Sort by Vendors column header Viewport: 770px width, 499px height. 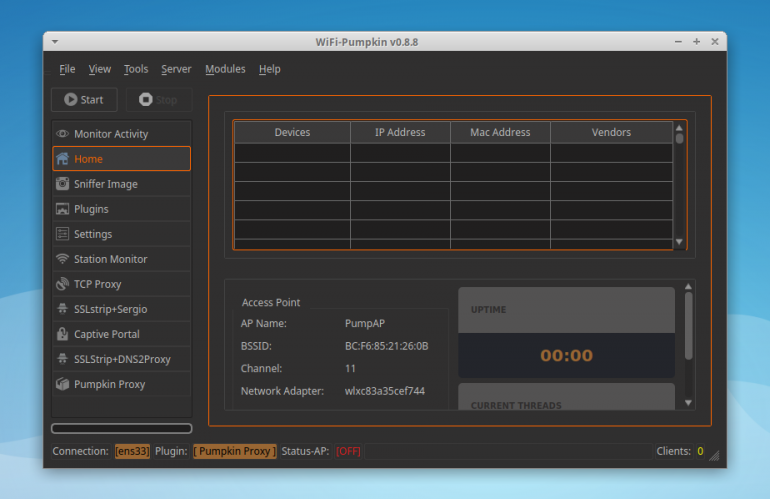pyautogui.click(x=611, y=132)
